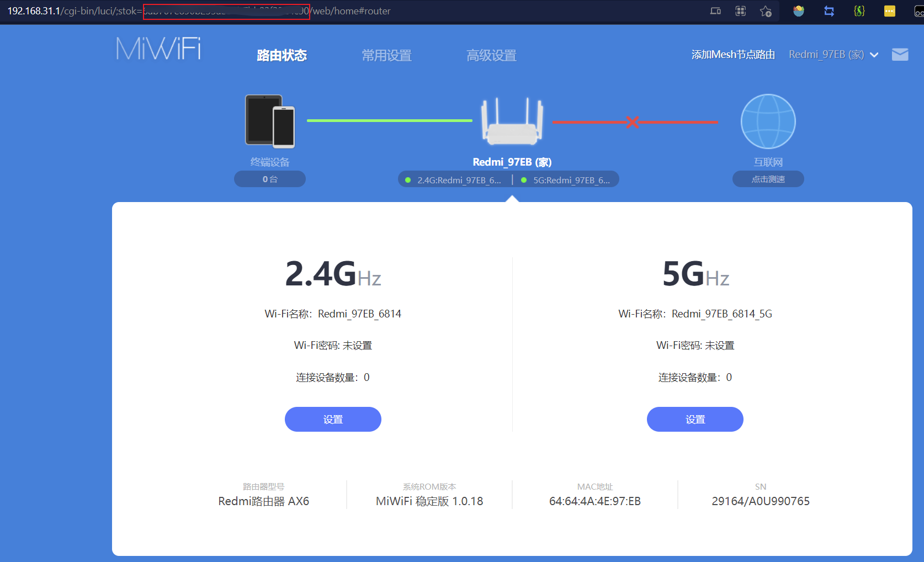
Task: Click the QR code grid icon in address bar
Action: [741, 11]
